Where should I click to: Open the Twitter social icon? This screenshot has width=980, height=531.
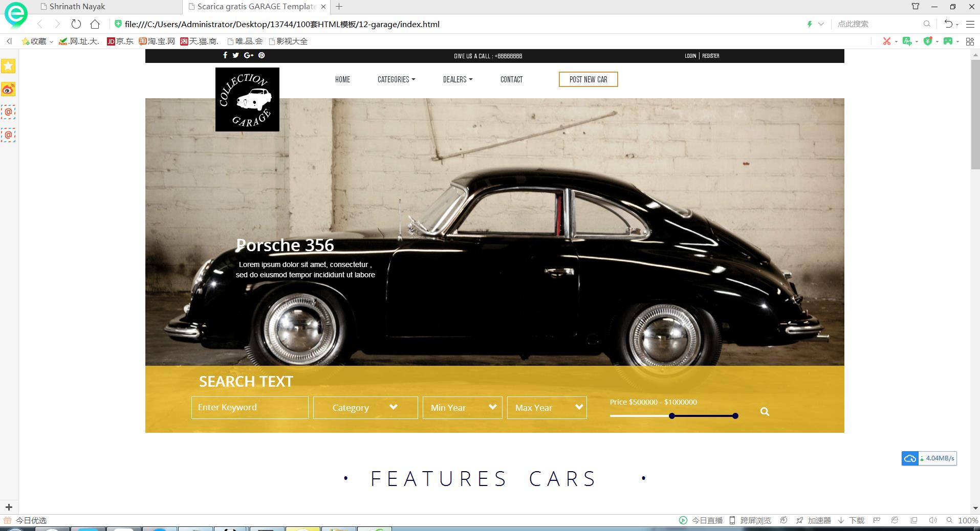point(235,55)
